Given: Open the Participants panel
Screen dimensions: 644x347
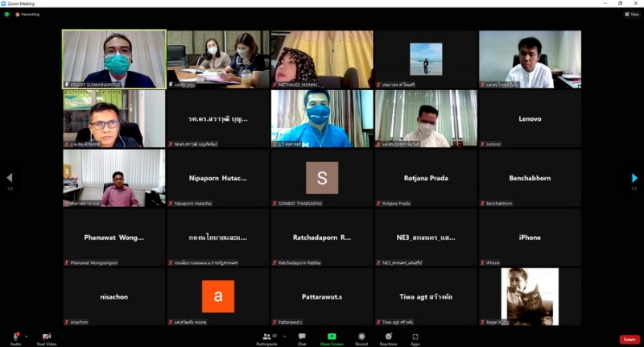Looking at the screenshot, I should pos(266,337).
